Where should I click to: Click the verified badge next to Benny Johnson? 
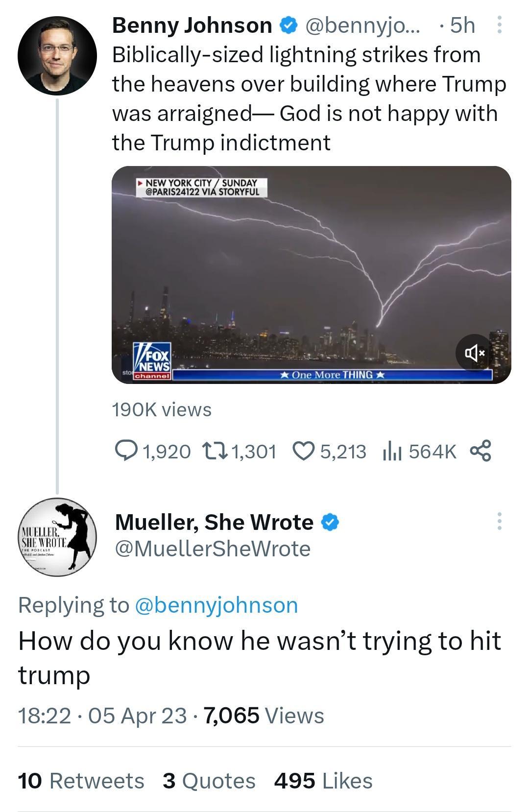coord(286,25)
